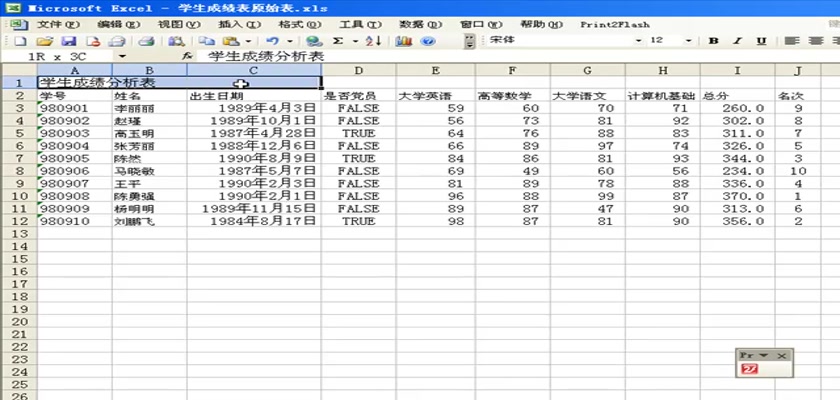Toggle bold formatting
Screen dimensions: 840x400
tap(713, 41)
